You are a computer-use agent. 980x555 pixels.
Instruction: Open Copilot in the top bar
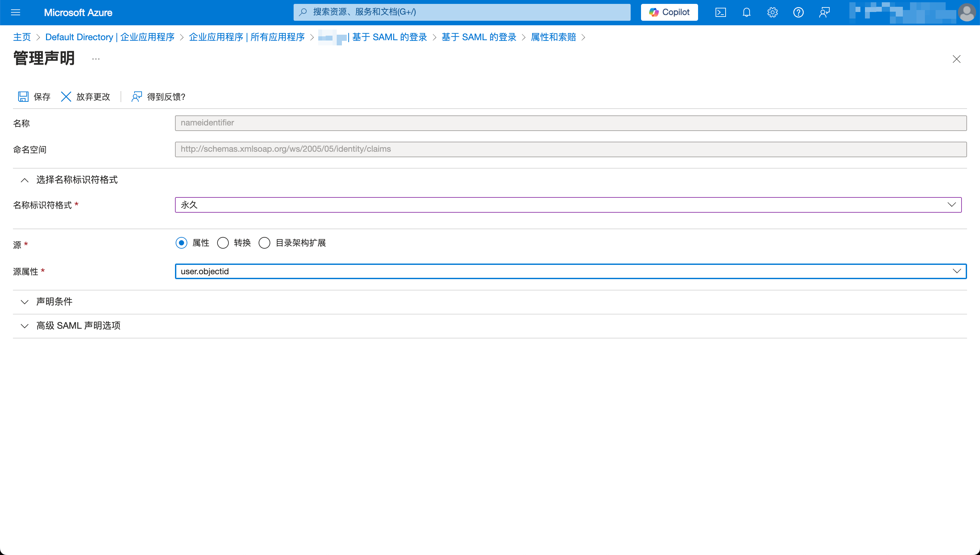pos(669,12)
